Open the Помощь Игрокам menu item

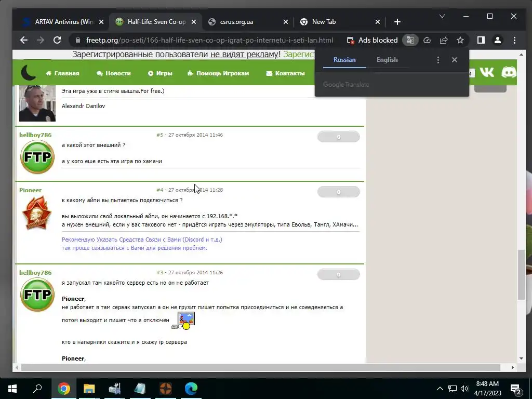218,73
